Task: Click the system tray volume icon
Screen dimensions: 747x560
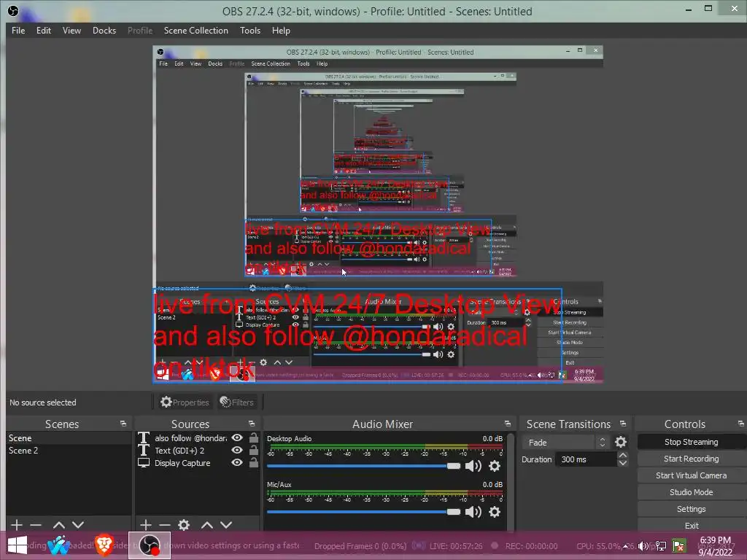Action: pyautogui.click(x=643, y=546)
